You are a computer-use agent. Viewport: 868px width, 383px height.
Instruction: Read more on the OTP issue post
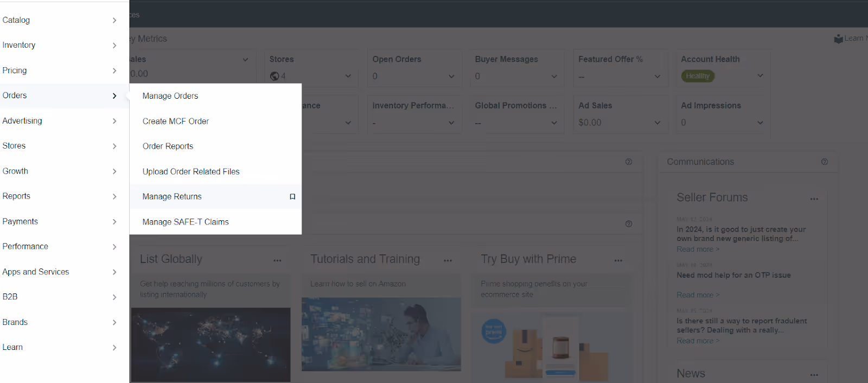[698, 295]
